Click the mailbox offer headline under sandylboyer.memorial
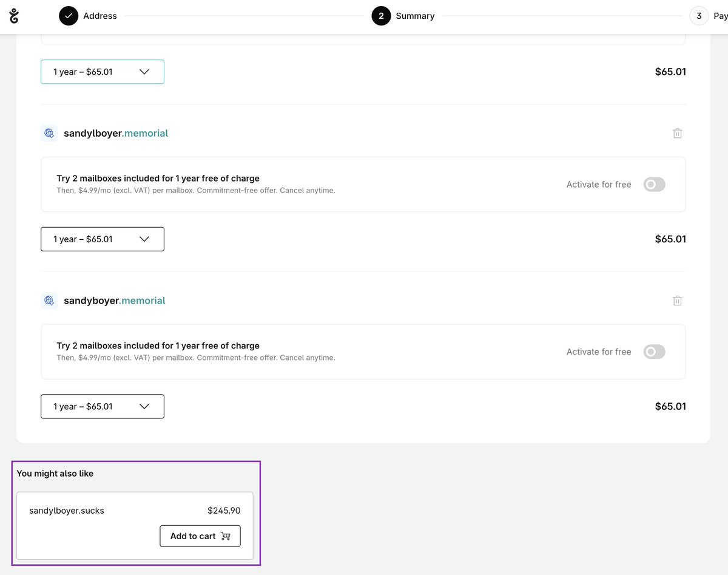 pos(158,179)
